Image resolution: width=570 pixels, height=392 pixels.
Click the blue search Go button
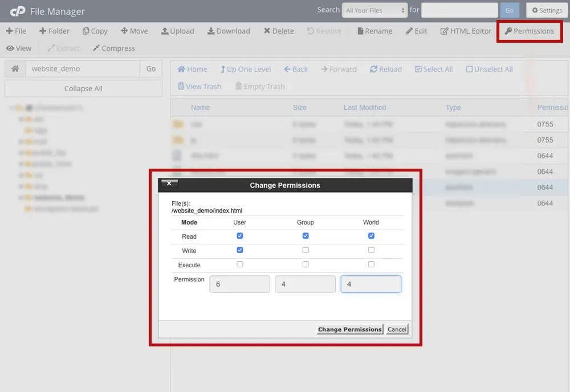[509, 10]
